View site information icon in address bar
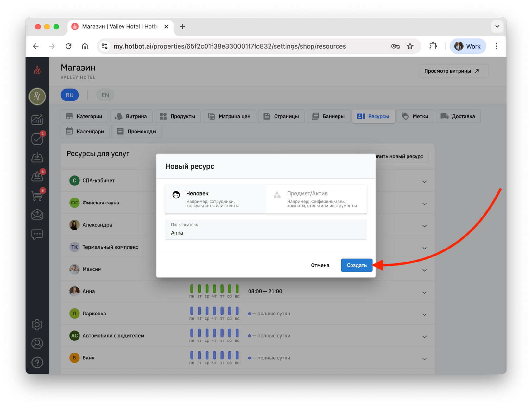 point(104,46)
